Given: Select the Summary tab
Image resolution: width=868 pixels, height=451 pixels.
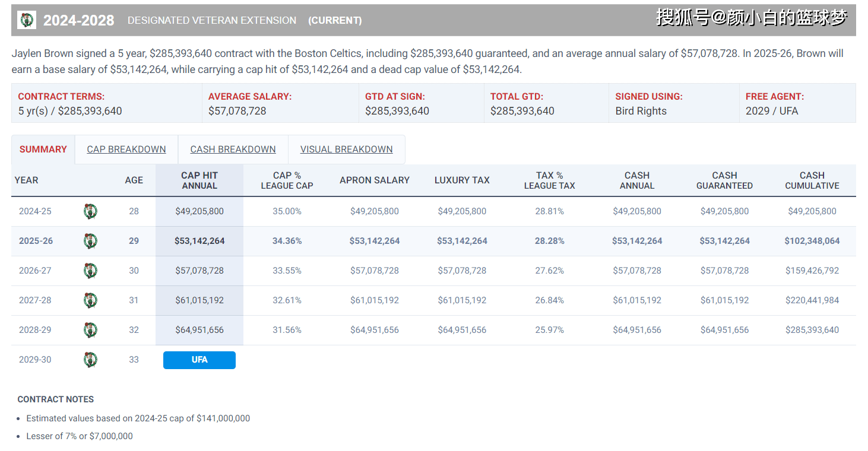Looking at the screenshot, I should coord(43,150).
